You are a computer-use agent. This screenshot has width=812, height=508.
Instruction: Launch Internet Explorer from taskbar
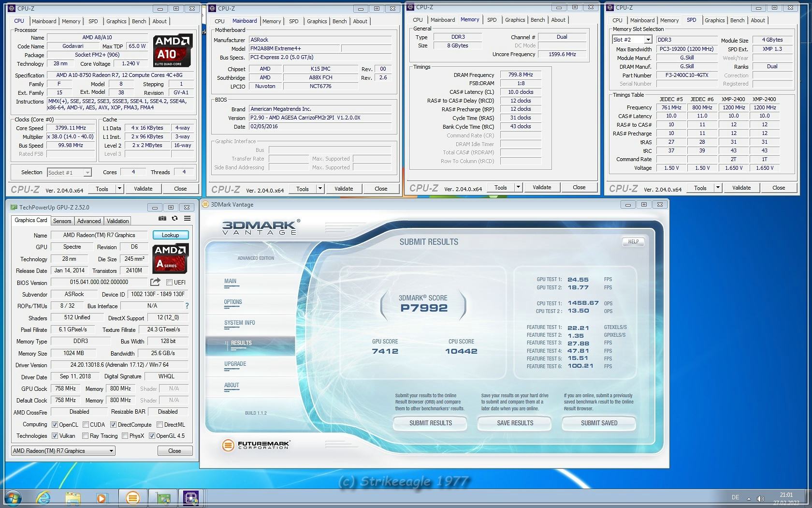tap(43, 498)
